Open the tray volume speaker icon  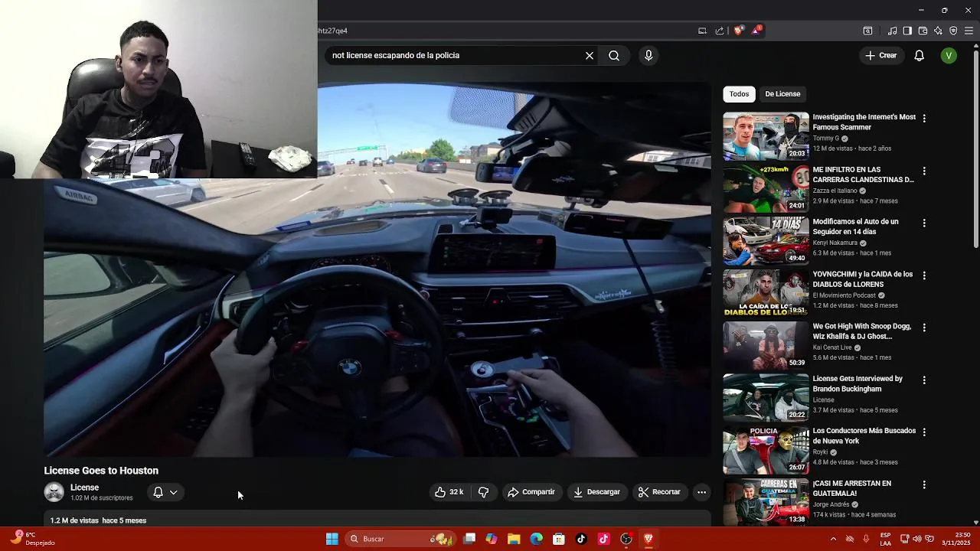coord(917,539)
